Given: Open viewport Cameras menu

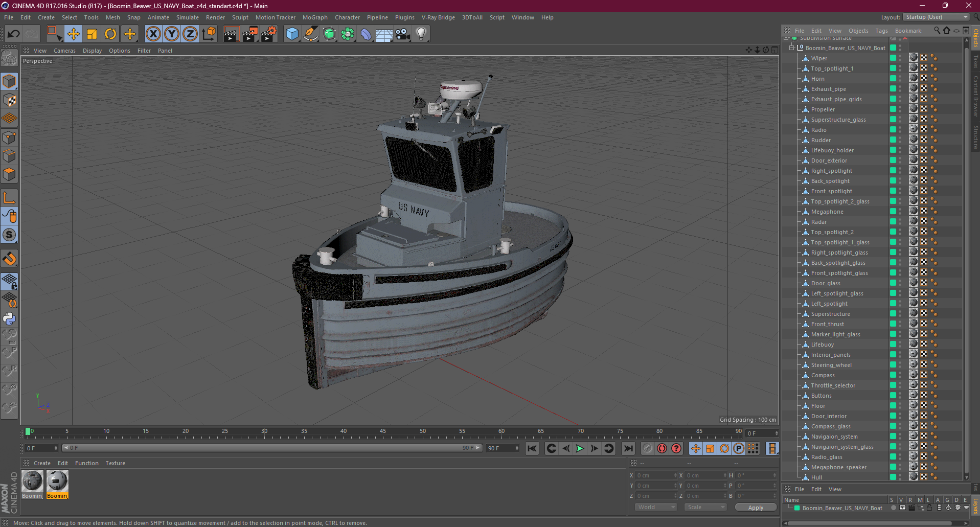Looking at the screenshot, I should click(x=64, y=51).
